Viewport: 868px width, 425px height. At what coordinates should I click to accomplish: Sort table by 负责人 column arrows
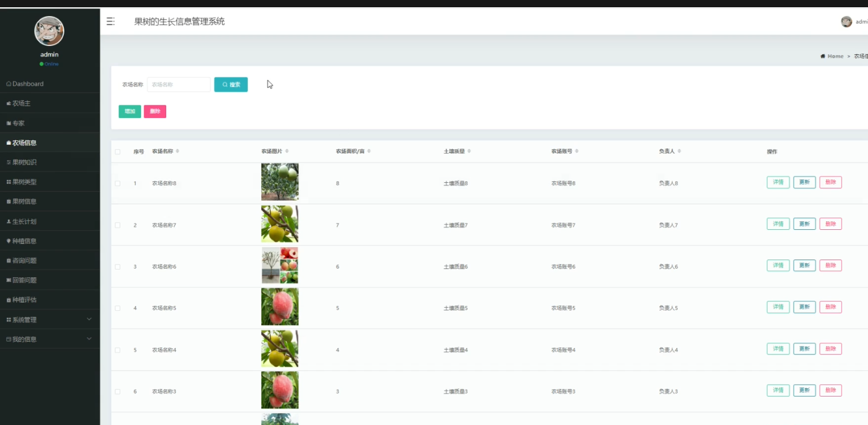click(x=679, y=152)
